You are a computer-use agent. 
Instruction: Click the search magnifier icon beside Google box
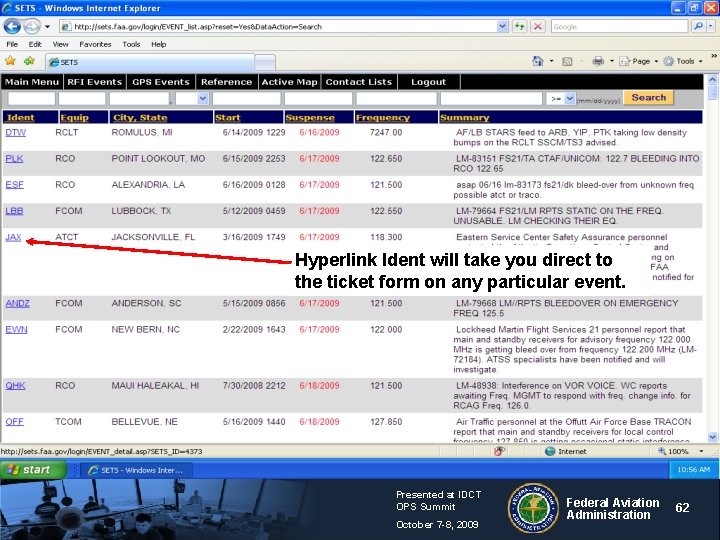click(698, 26)
